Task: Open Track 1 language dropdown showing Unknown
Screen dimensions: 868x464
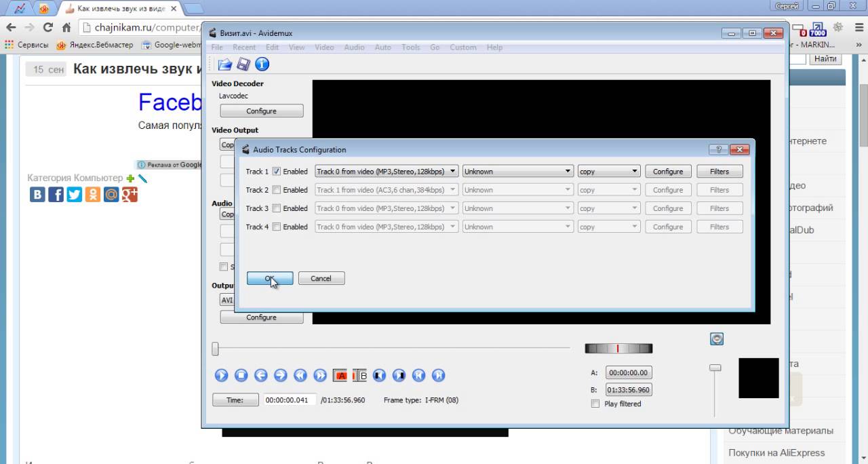Action: (x=518, y=172)
